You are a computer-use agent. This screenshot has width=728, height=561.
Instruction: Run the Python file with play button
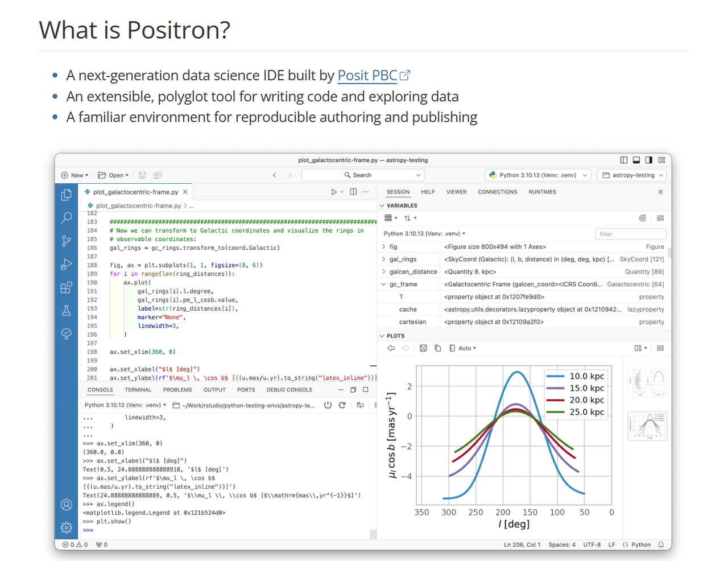tap(334, 192)
